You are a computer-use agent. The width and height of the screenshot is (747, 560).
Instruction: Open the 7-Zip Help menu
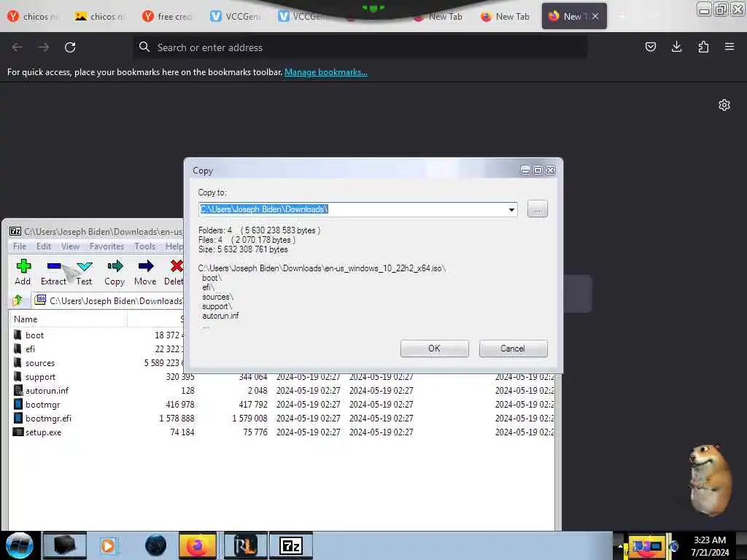pyautogui.click(x=174, y=246)
